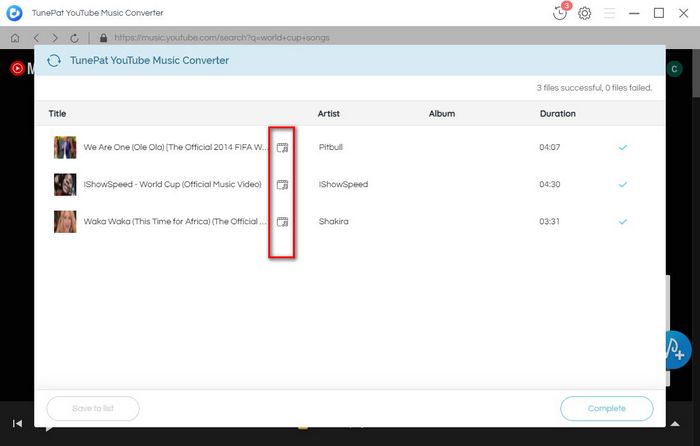The image size is (700, 446).
Task: Click duration 04:30
Action: [550, 184]
